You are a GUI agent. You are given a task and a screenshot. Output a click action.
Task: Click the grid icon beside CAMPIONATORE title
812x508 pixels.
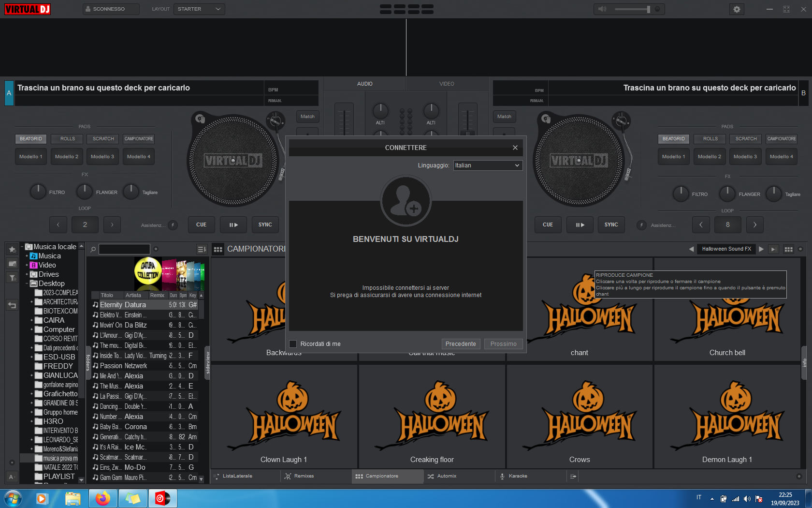pyautogui.click(x=218, y=249)
